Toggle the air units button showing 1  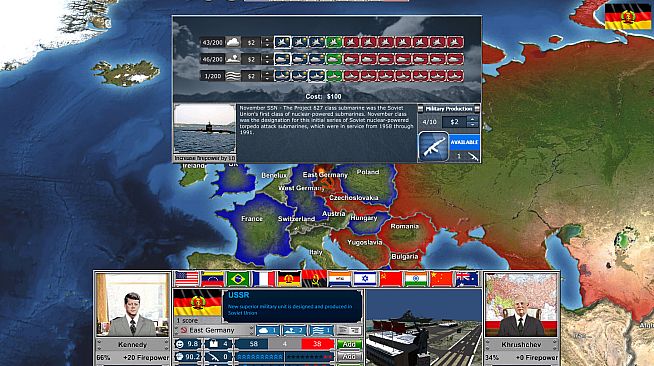point(268,331)
